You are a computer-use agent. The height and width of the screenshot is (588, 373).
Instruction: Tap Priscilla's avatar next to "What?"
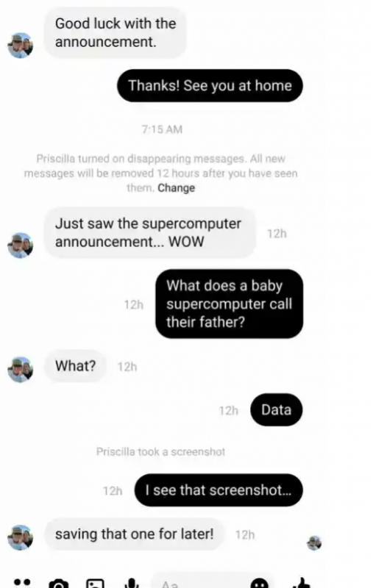(21, 370)
